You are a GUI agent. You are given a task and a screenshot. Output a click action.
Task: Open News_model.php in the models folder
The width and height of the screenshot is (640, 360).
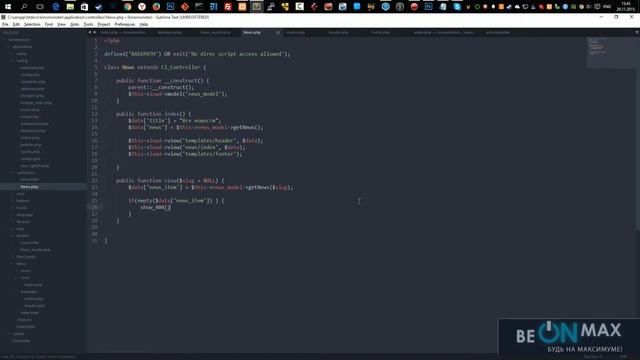35,249
